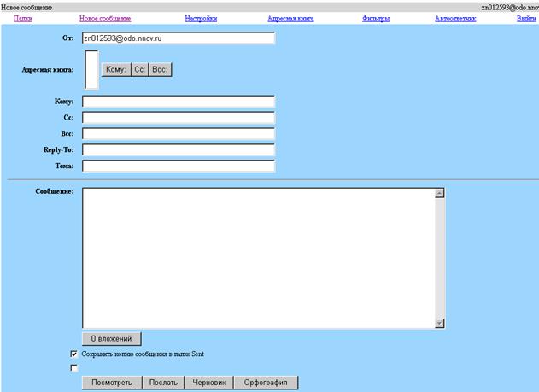This screenshot has height=392, width=539.
Task: Tick the unlabeled checkbox below Sent option
Action: click(x=73, y=368)
